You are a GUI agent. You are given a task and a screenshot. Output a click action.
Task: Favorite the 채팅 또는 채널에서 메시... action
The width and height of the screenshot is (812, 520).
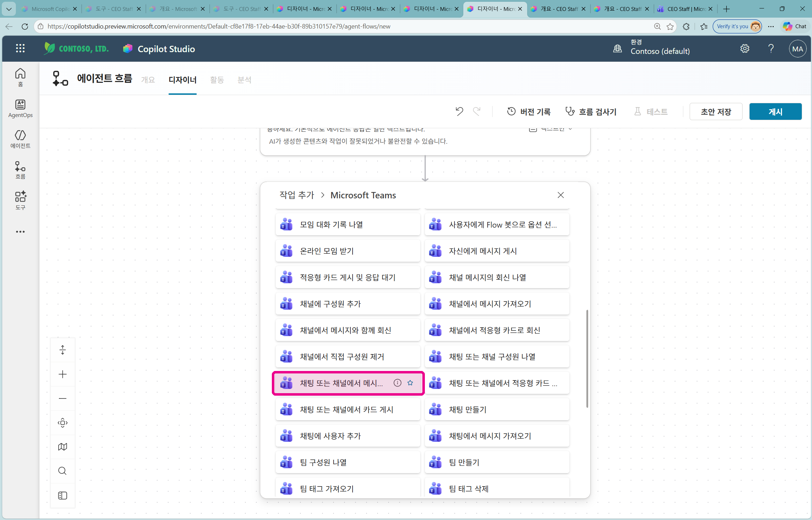[410, 383]
